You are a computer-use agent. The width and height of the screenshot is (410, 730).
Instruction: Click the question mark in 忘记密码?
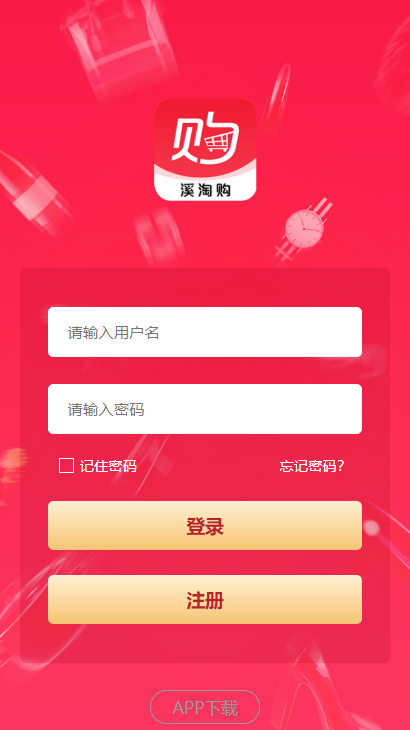pos(341,466)
